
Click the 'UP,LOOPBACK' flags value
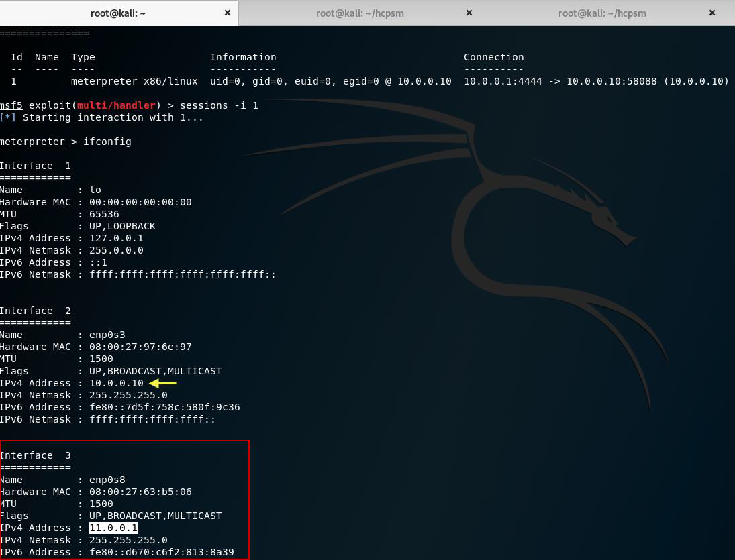(122, 226)
